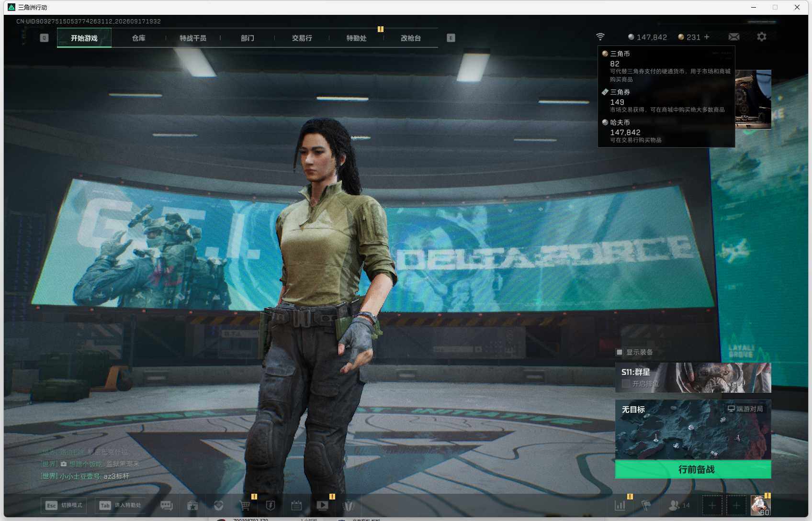Click the az3标杆 world chat message
Screen dimensions: 812x521
point(116,476)
